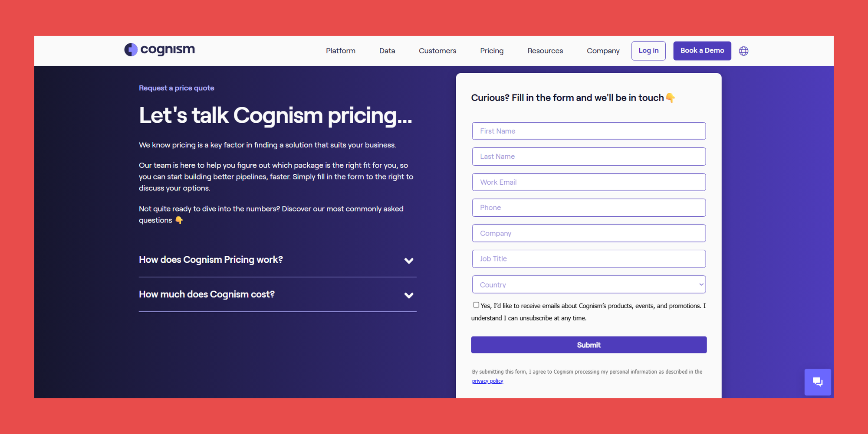Open the Company menu
Image resolution: width=868 pixels, height=434 pixels.
(603, 51)
